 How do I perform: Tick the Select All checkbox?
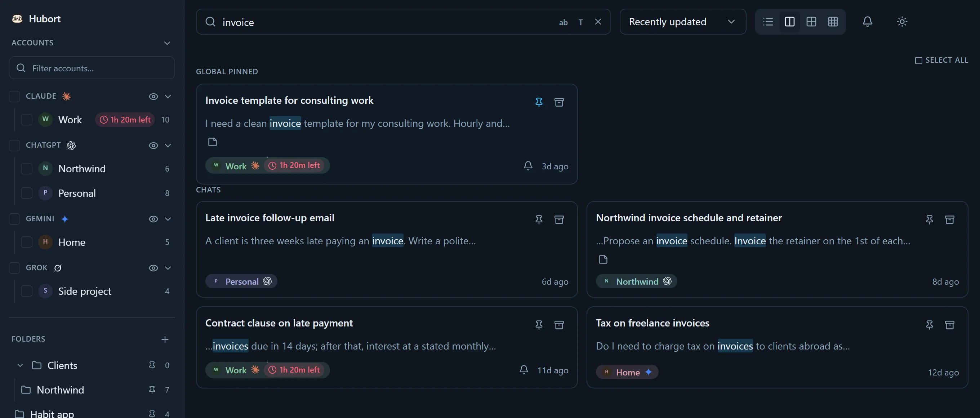tap(918, 61)
